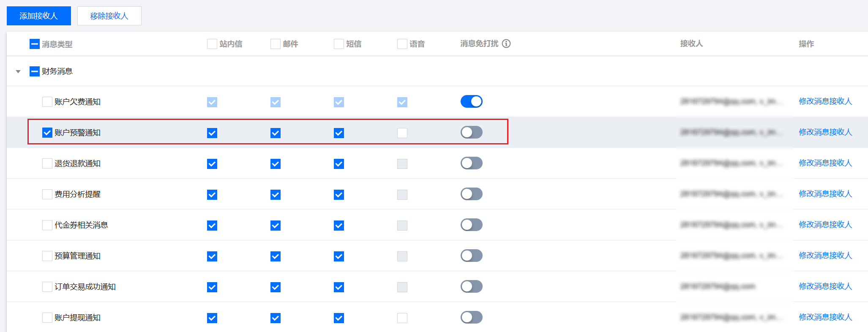Uncheck 短信 for 代金券相关消息
This screenshot has height=332, width=868.
point(339,226)
